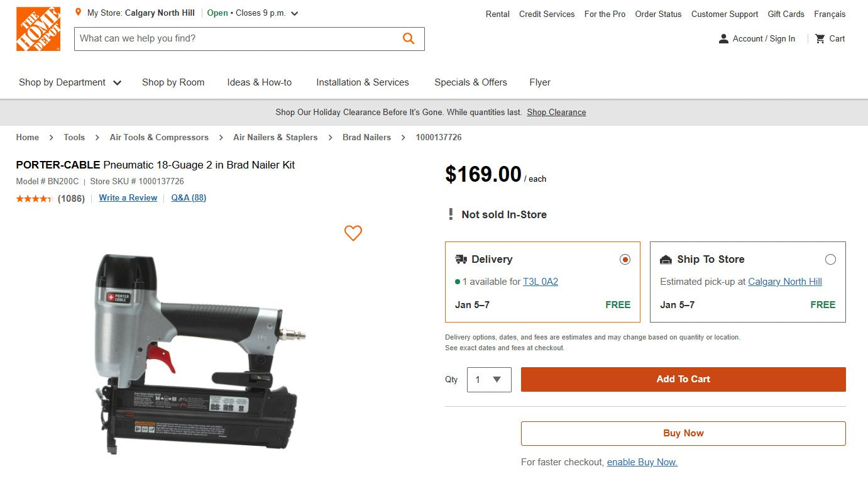Open the Shop by Room menu
This screenshot has height=481, width=868.
point(173,82)
